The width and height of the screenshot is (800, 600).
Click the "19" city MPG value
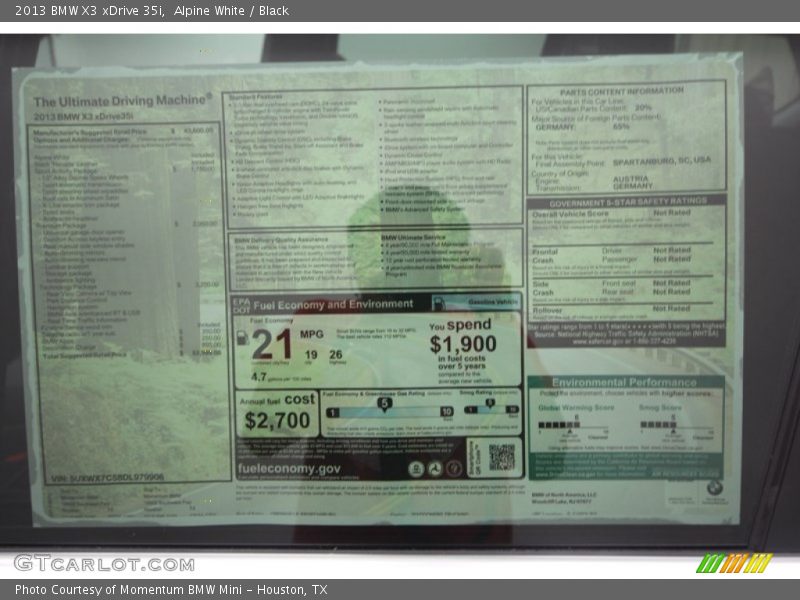click(x=311, y=355)
